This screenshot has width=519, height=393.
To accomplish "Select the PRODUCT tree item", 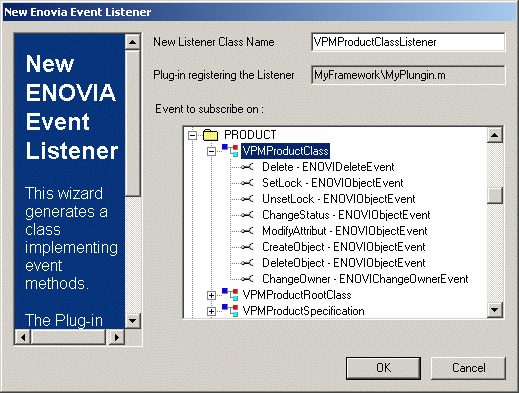I will [250, 135].
